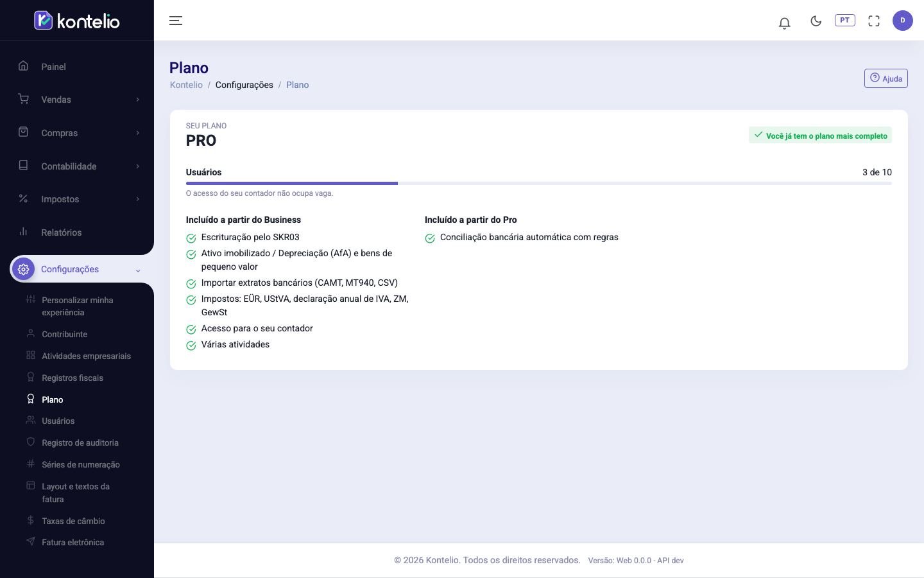Expand the Compras chevron
The image size is (924, 578).
pos(137,133)
